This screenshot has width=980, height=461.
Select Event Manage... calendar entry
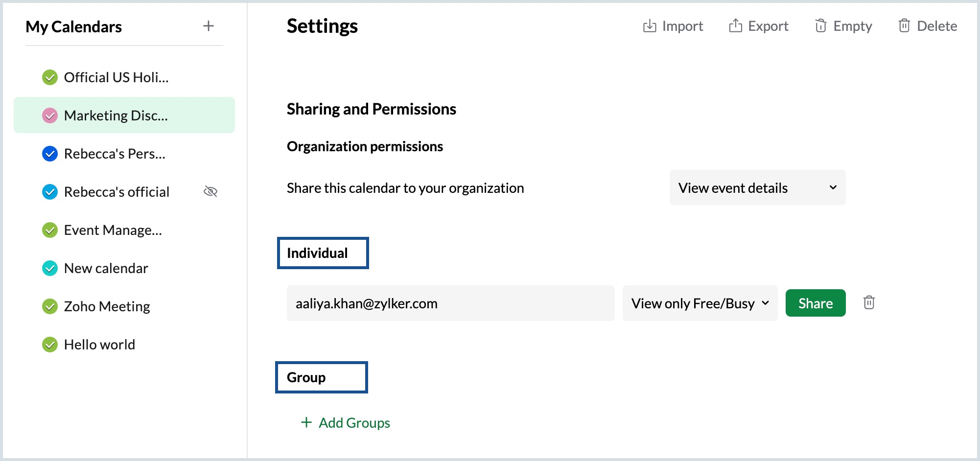tap(113, 230)
